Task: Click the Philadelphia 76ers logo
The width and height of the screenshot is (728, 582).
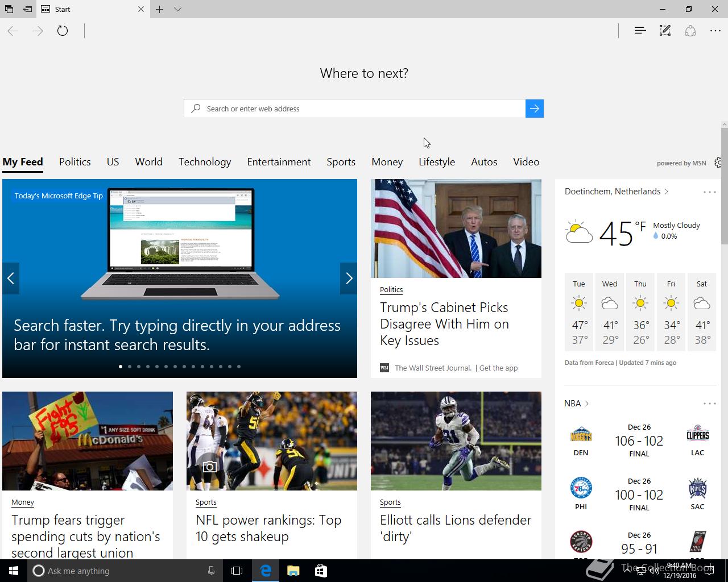Action: [x=581, y=489]
